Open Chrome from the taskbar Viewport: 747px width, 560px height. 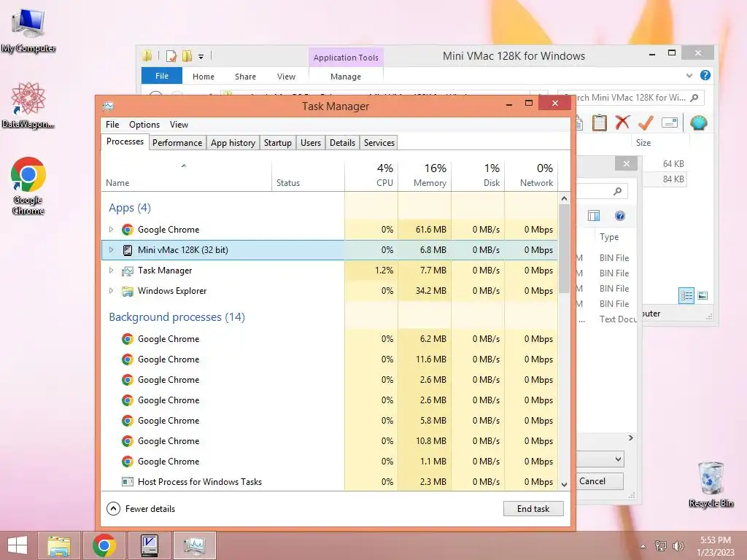[x=104, y=545]
